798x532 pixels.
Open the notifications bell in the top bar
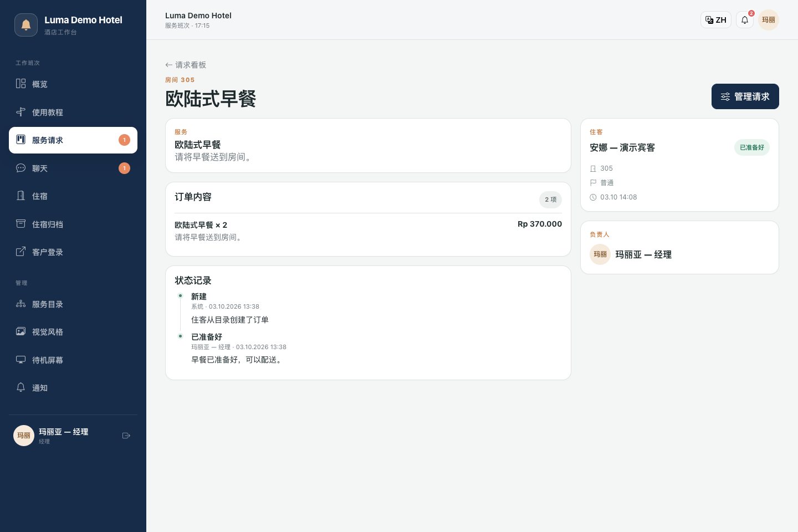(745, 20)
